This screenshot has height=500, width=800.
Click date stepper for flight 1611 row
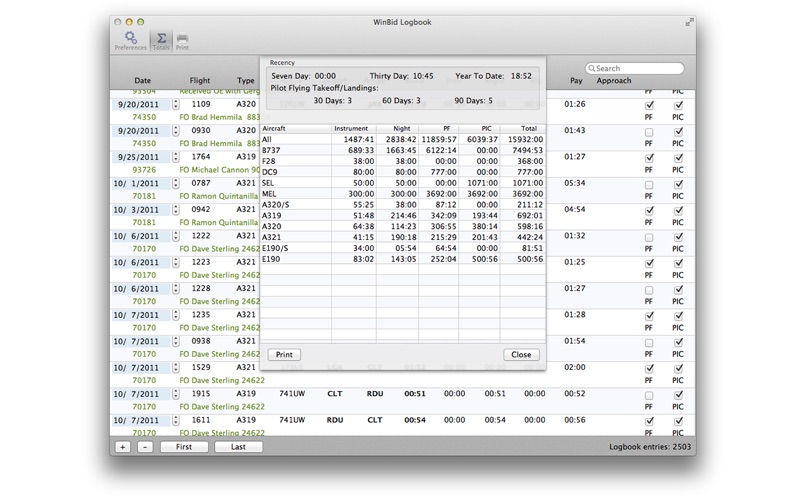[x=176, y=421]
